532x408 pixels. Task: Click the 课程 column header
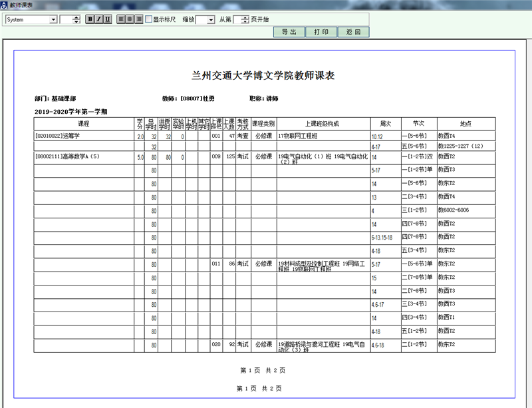[x=84, y=124]
